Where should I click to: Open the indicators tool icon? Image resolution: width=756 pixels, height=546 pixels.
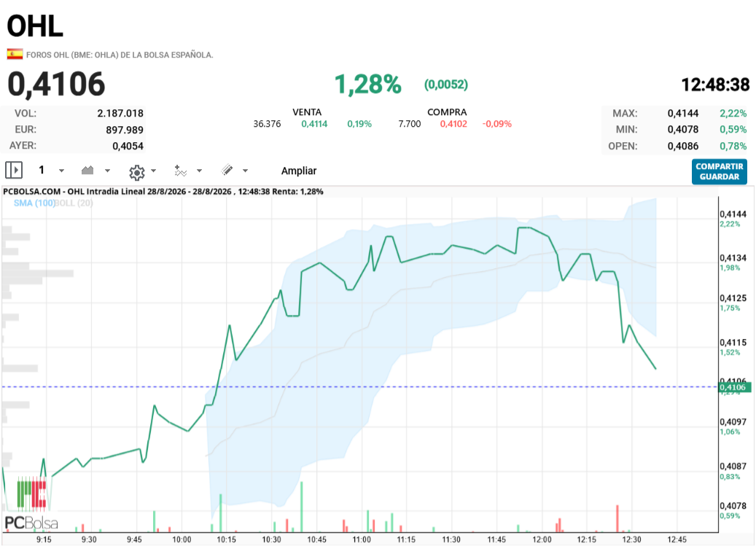pyautogui.click(x=180, y=171)
